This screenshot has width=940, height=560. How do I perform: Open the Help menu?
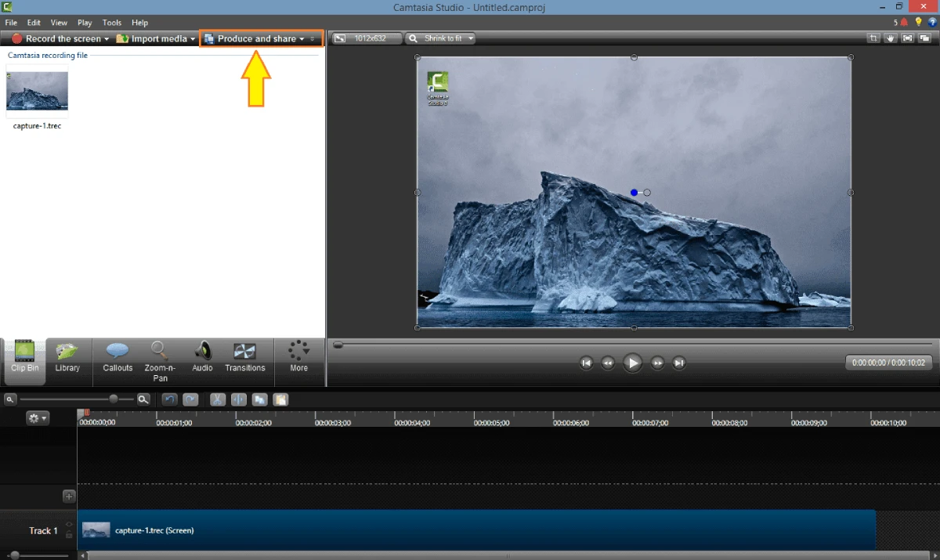pos(139,23)
